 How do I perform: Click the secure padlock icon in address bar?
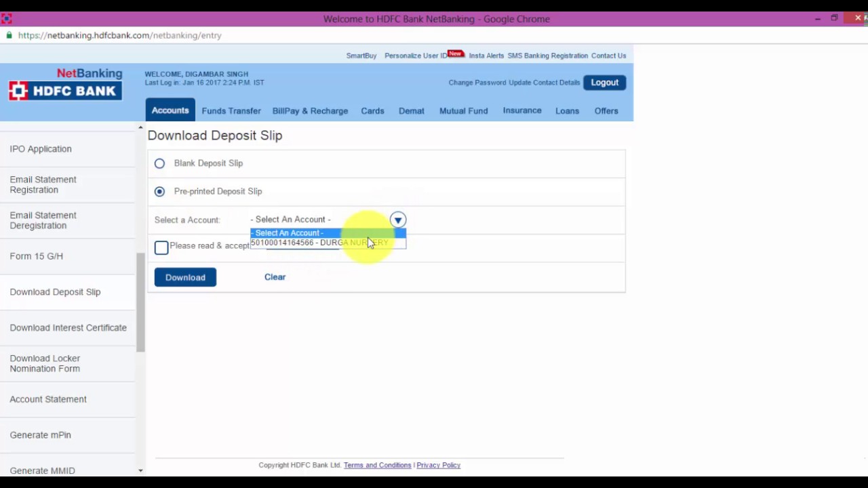tap(9, 35)
